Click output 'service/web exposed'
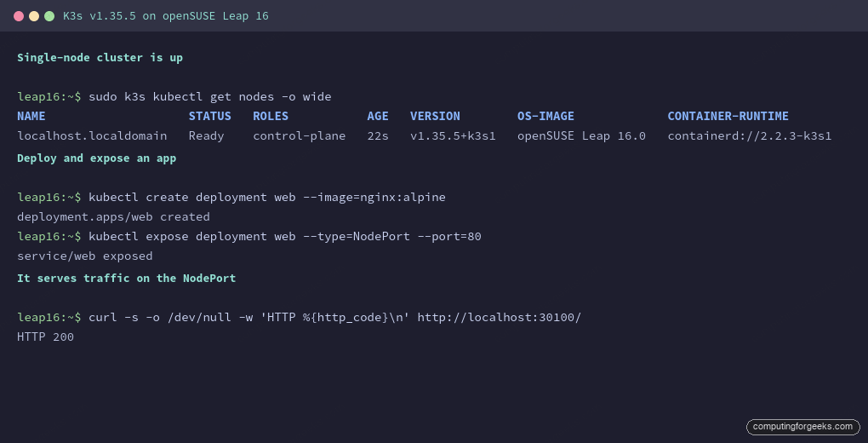The width and height of the screenshot is (868, 443). pos(85,256)
